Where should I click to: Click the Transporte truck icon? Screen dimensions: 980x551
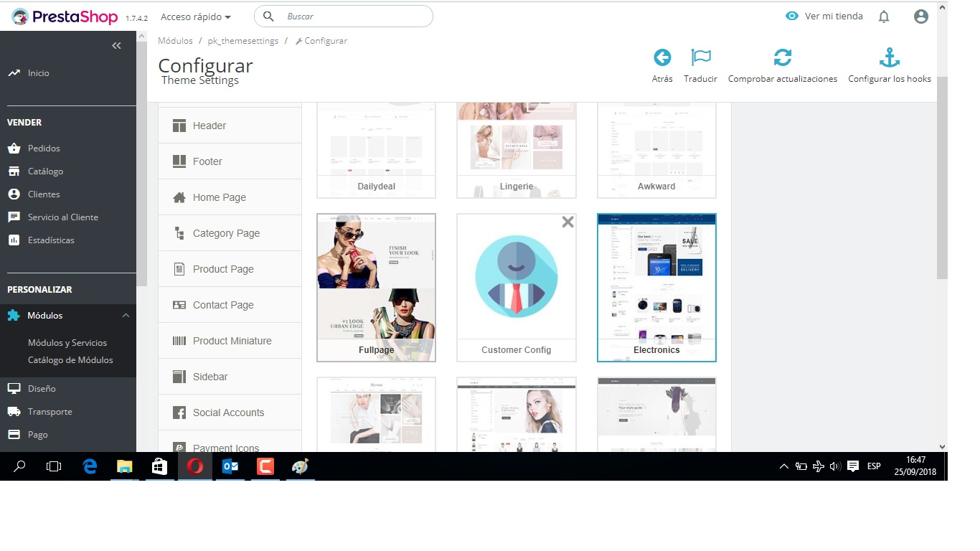(14, 412)
